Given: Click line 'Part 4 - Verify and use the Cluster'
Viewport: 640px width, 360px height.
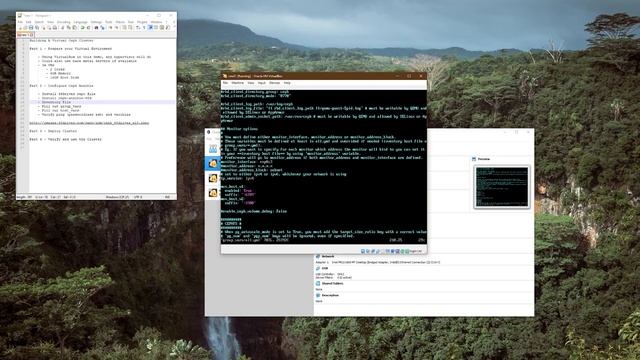Looking at the screenshot, I should pos(65,139).
